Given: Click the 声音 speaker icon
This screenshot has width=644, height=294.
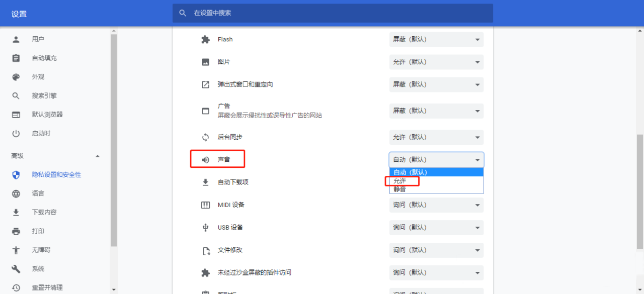Looking at the screenshot, I should point(205,159).
